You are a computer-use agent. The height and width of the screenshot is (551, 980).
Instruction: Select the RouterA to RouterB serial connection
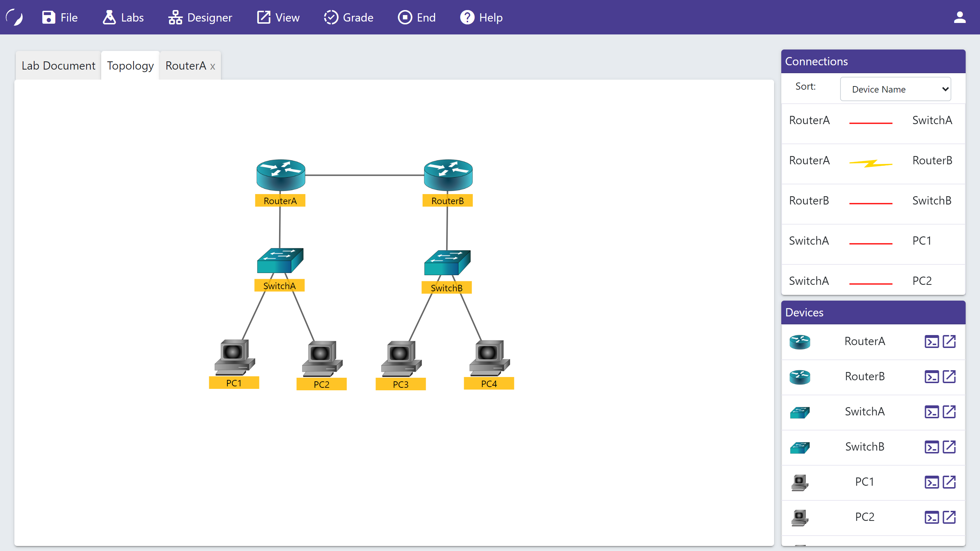871,163
